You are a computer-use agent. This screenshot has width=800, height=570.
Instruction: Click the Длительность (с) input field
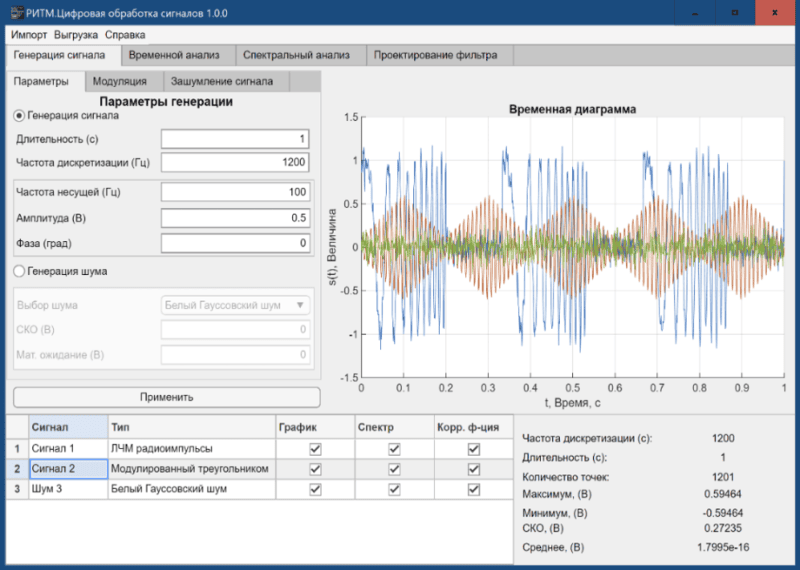pos(235,139)
